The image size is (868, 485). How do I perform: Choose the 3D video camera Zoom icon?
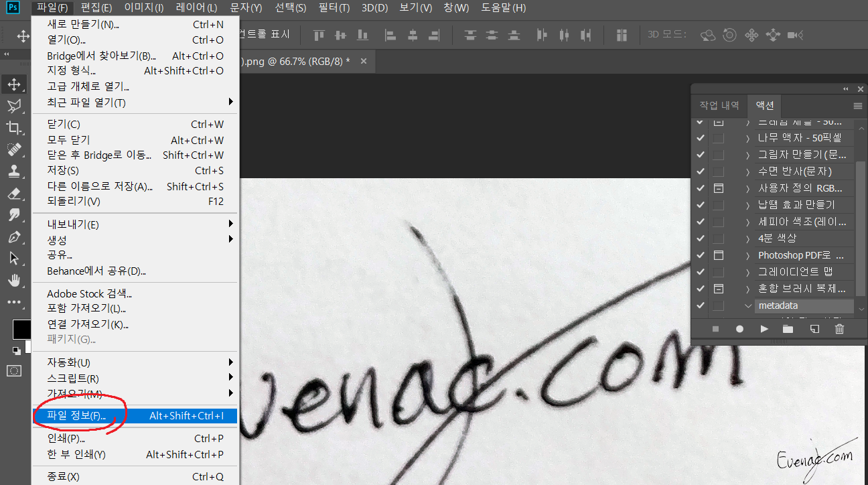(x=795, y=35)
